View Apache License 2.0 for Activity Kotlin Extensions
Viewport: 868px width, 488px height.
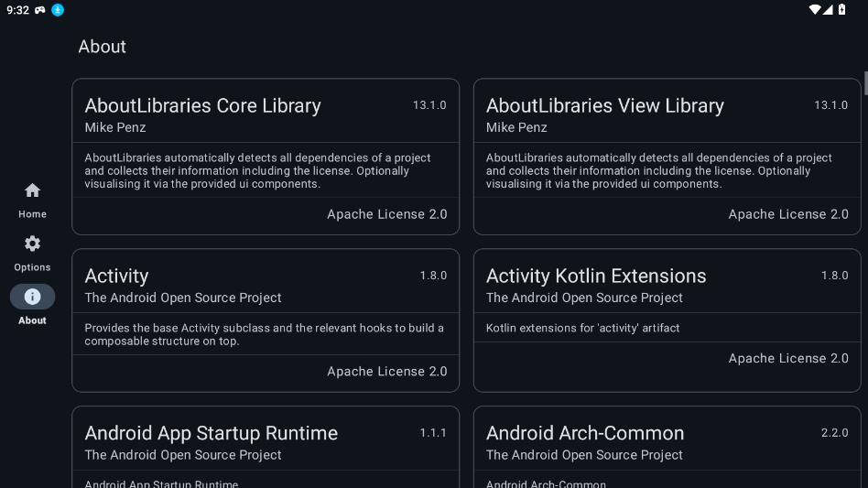pos(787,358)
